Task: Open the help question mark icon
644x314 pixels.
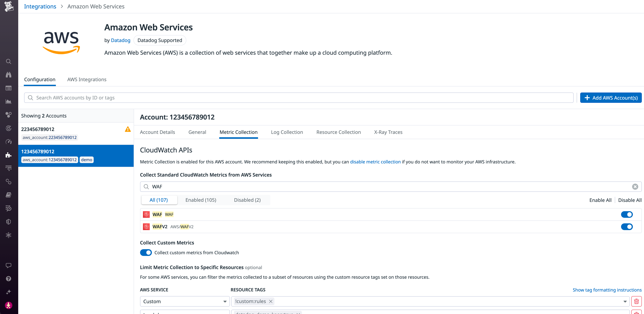Action: 8,279
